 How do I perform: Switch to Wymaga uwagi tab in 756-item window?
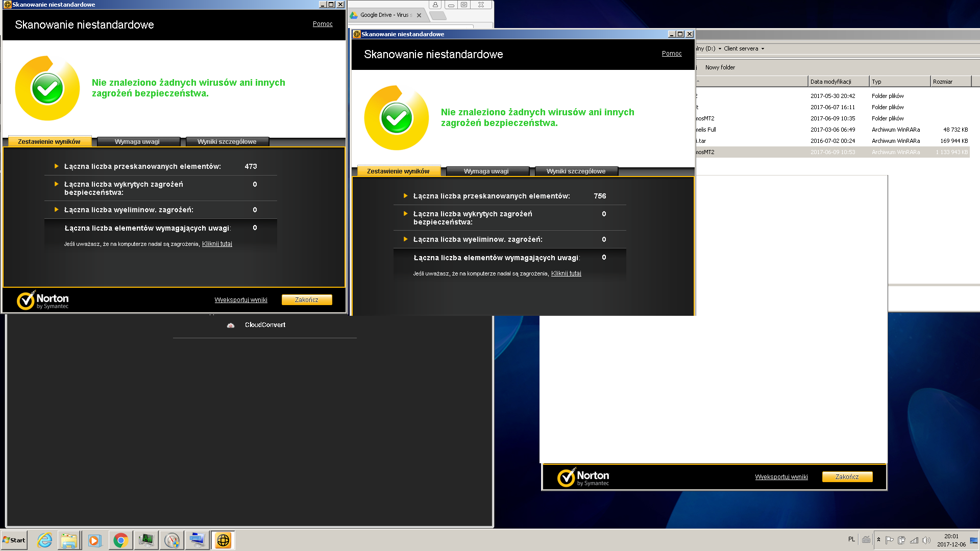(486, 171)
